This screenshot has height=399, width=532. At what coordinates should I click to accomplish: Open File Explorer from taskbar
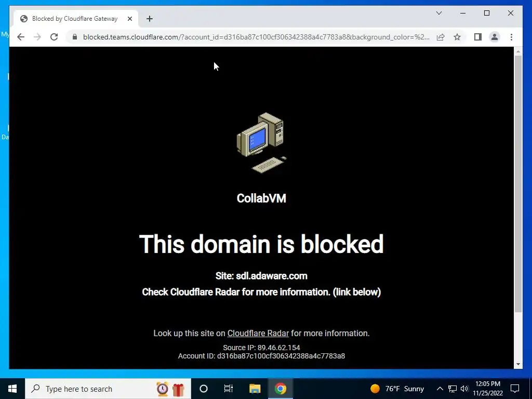pos(255,389)
